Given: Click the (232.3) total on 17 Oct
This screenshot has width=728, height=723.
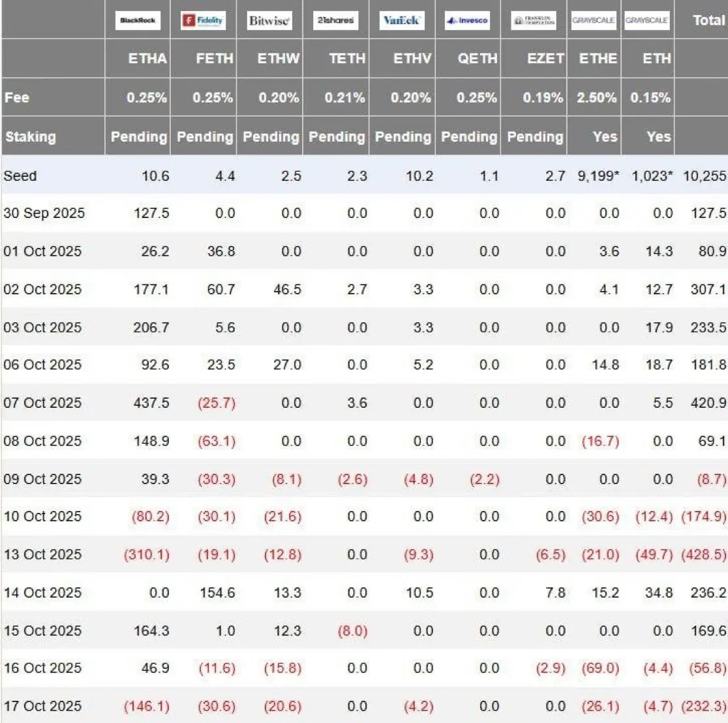Looking at the screenshot, I should (x=704, y=706).
